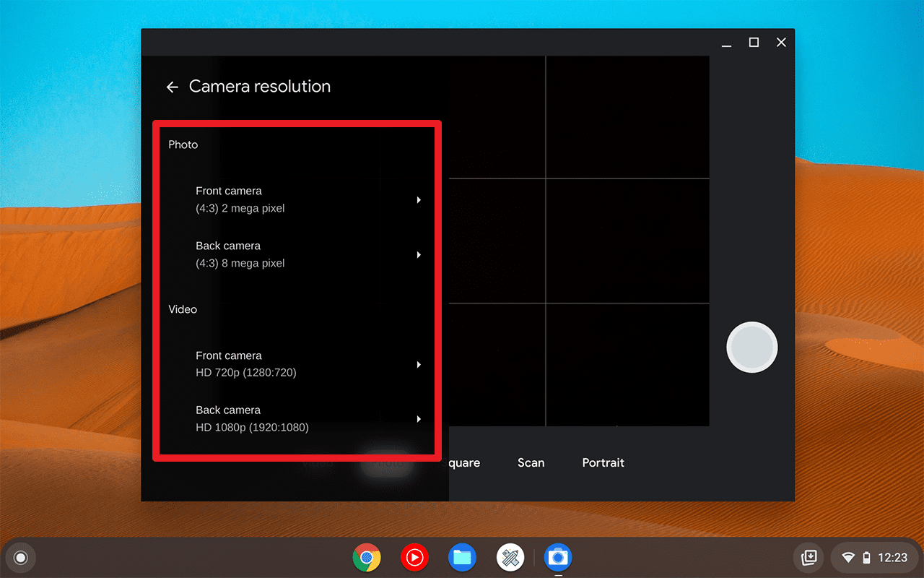Screen dimensions: 924x578
Task: Click the screen-share icon near the clock
Action: point(808,557)
